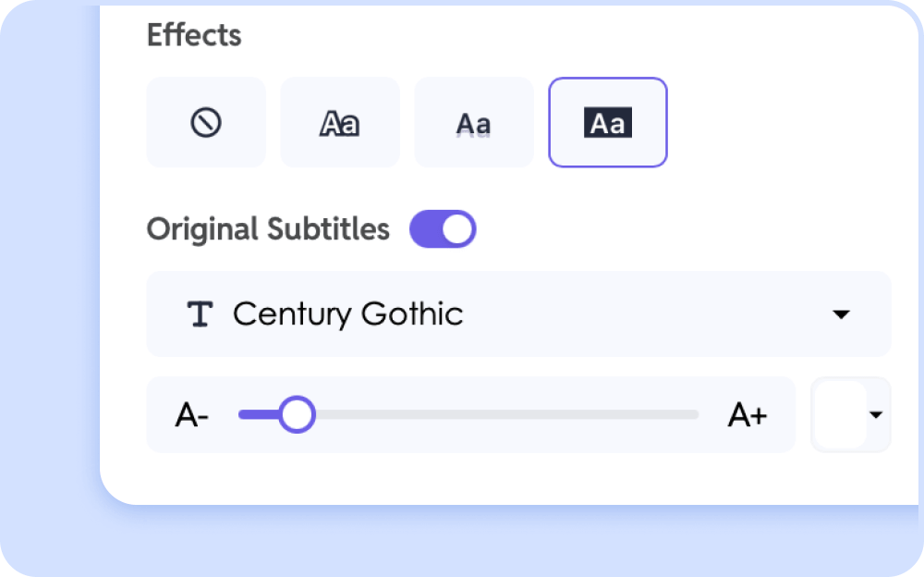Click the A- decrease font size icon
Screen dimensions: 924x577
(x=191, y=415)
